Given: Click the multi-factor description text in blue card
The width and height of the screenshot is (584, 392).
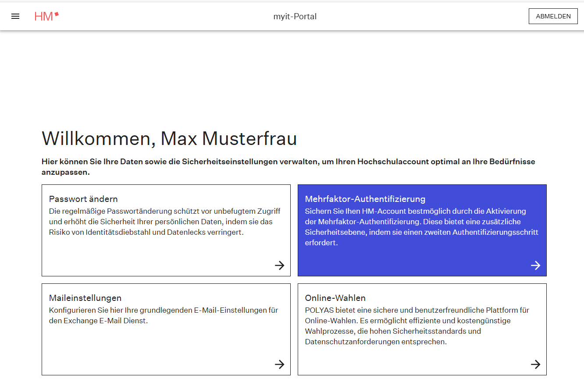Looking at the screenshot, I should click(421, 227).
